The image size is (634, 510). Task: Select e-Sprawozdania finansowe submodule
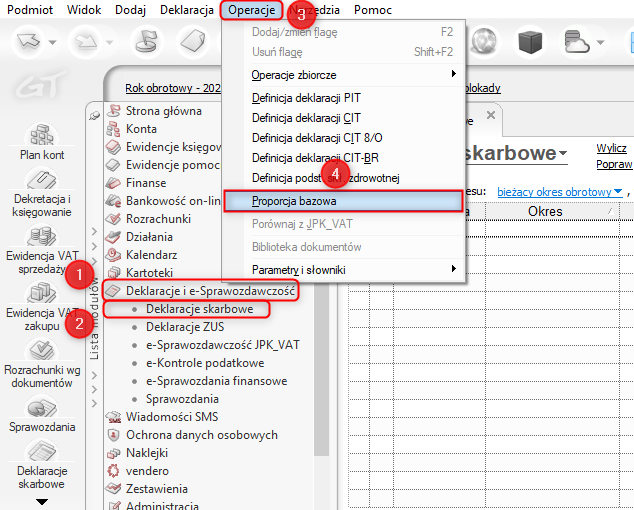(x=216, y=381)
